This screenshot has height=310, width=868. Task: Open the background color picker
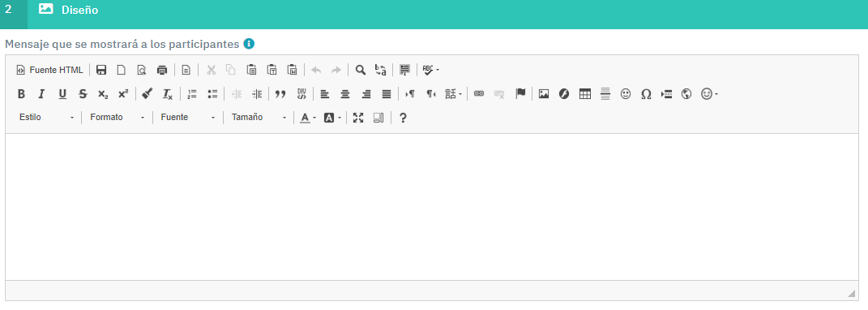point(332,118)
